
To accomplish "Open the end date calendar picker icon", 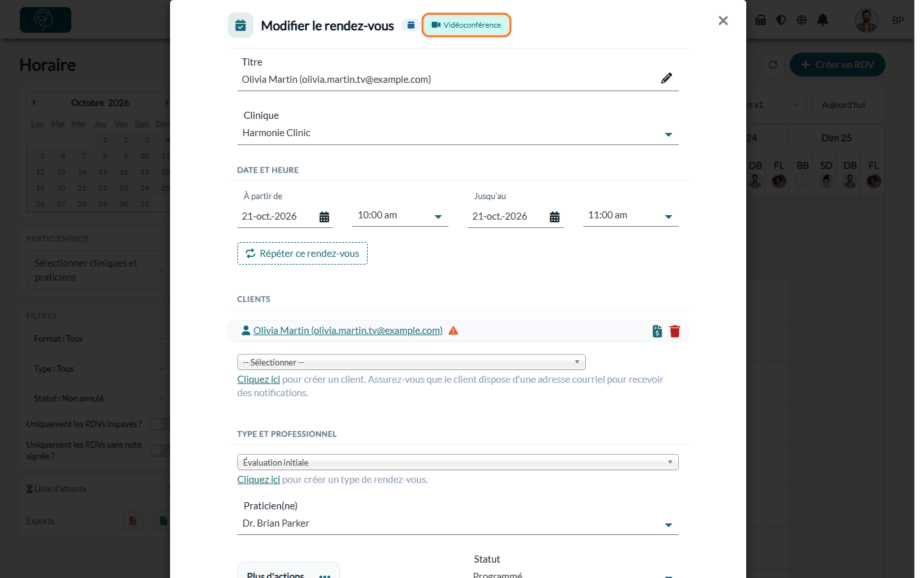I will pyautogui.click(x=555, y=217).
